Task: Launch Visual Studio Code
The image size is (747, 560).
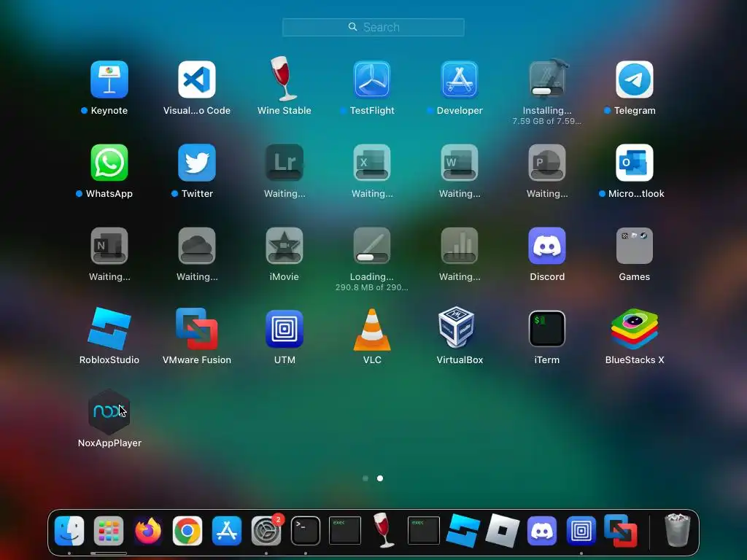Action: click(x=197, y=79)
